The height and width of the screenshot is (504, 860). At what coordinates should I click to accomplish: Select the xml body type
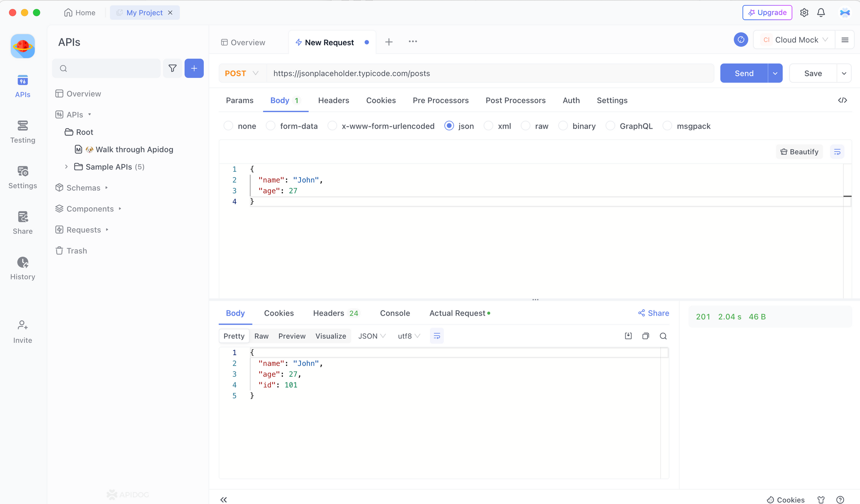(498, 126)
